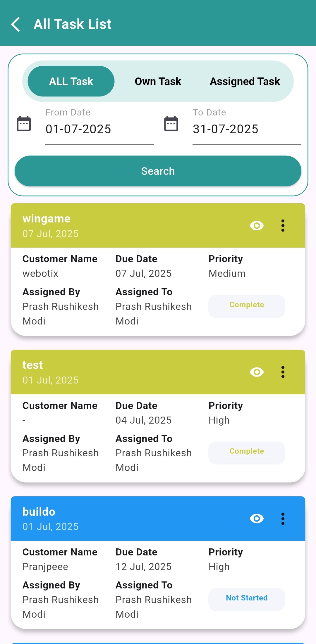The width and height of the screenshot is (316, 644).
Task: Open the From Date calendar icon
Action: [24, 124]
